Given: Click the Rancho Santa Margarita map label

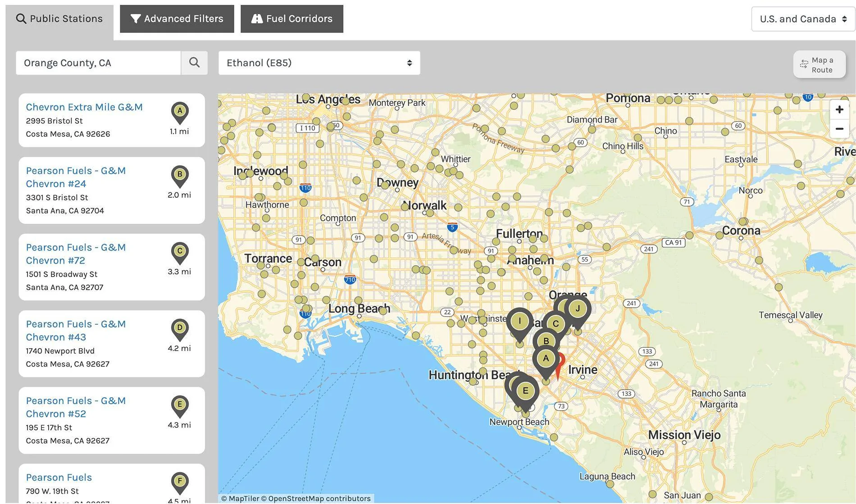Looking at the screenshot, I should click(x=719, y=399).
